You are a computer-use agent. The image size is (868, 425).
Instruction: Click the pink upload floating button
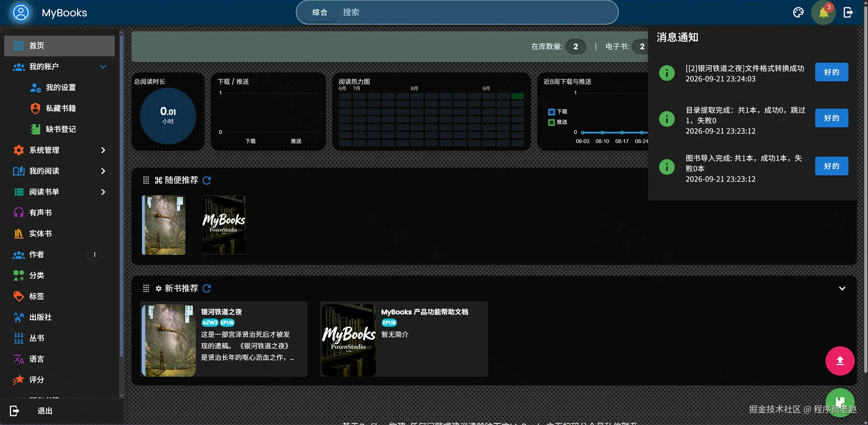tap(840, 361)
